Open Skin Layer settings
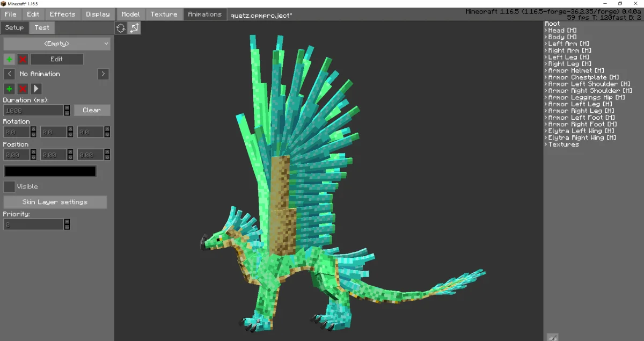The image size is (644, 341). pos(55,202)
